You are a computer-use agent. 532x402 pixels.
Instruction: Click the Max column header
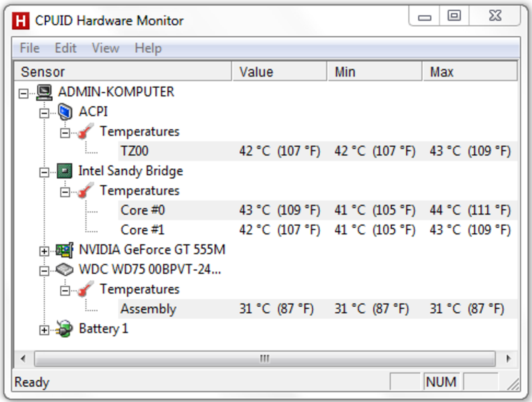tap(470, 72)
